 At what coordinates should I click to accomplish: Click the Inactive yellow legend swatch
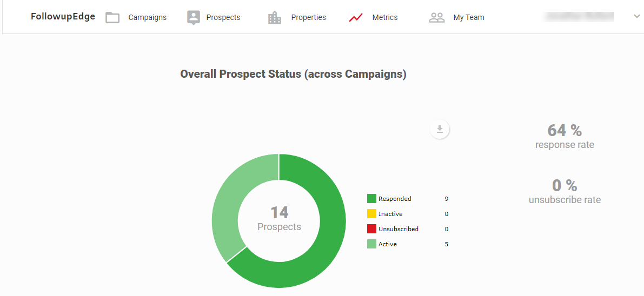point(371,214)
